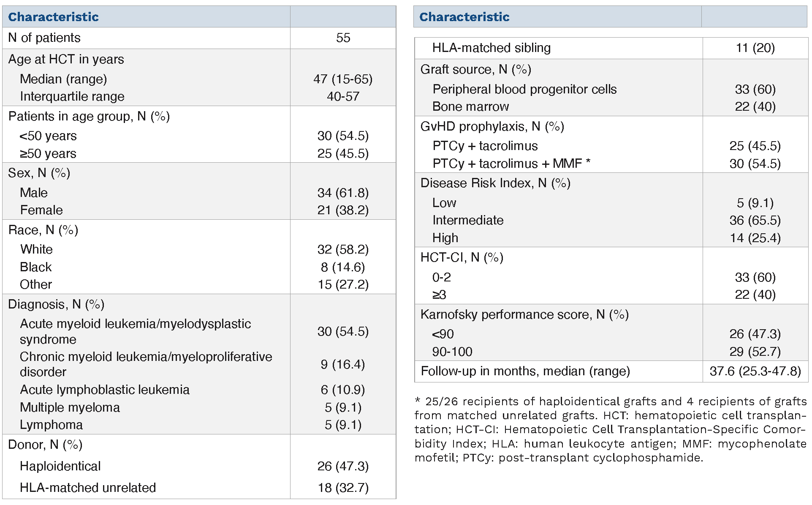Select the follow-up value 37.6 (25.3-47.8)
Image resolution: width=812 pixels, height=505 pixels.
[x=755, y=371]
